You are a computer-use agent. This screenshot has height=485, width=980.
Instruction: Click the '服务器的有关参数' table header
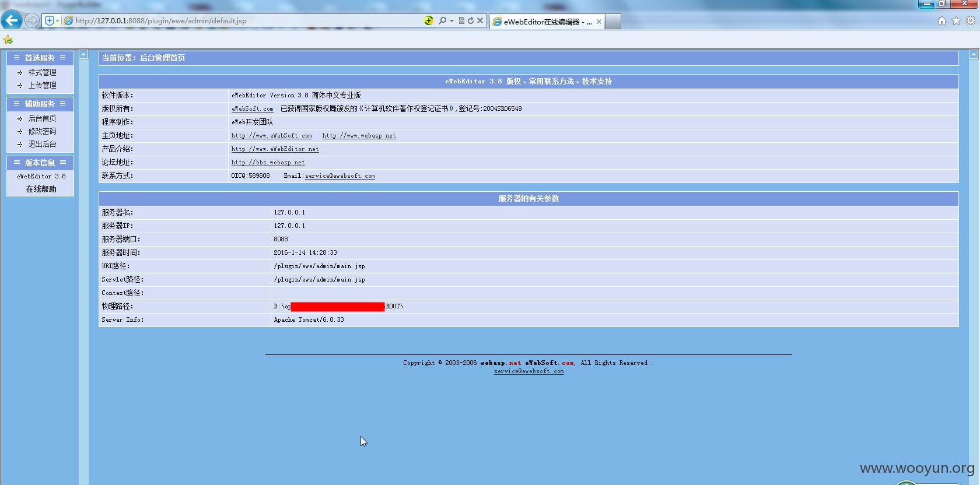(528, 198)
